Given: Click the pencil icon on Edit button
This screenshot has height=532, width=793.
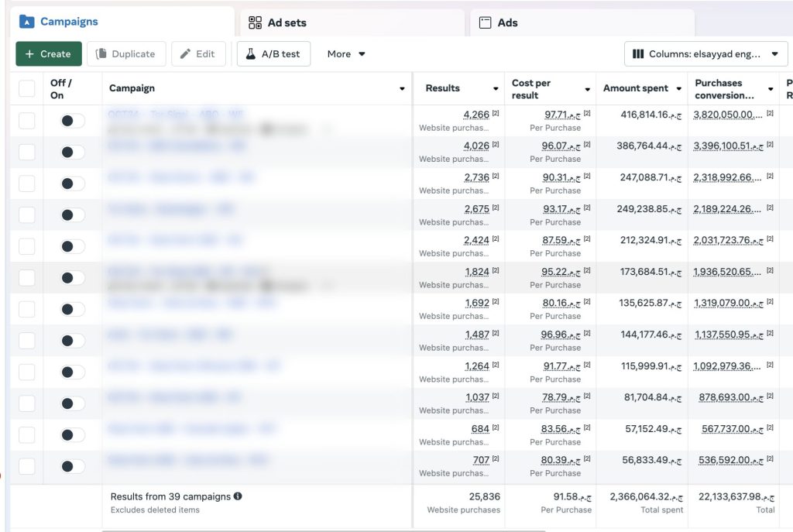Looking at the screenshot, I should pyautogui.click(x=185, y=54).
